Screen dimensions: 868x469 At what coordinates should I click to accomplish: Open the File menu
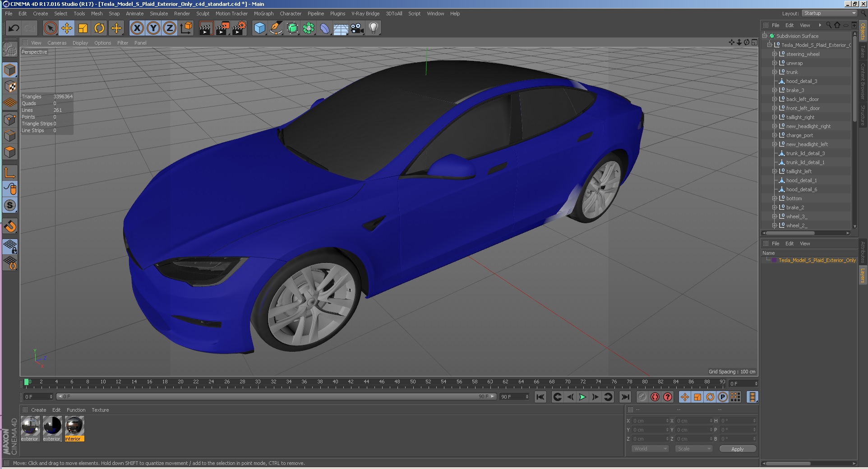point(9,14)
